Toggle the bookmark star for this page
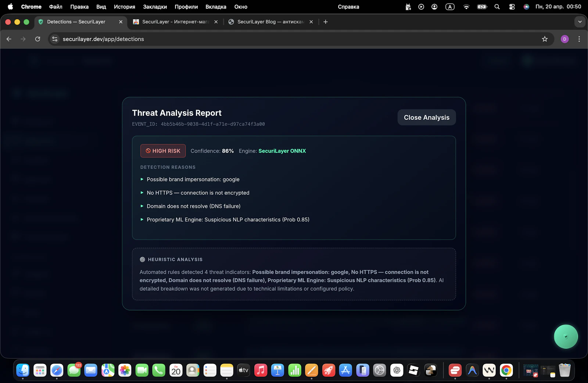 coord(545,39)
